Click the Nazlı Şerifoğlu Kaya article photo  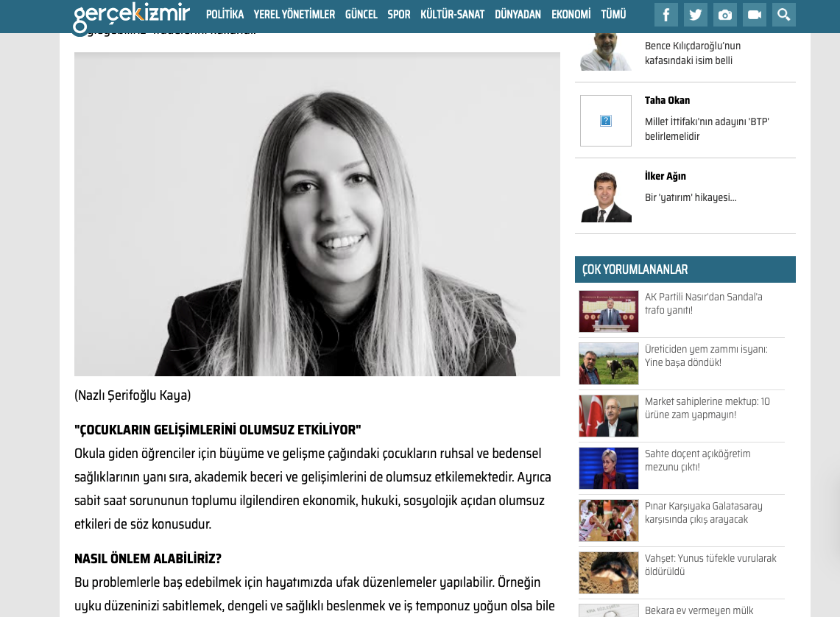click(317, 214)
